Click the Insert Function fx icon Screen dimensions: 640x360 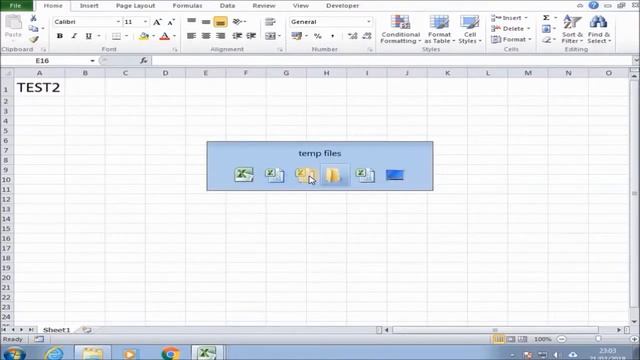144,60
